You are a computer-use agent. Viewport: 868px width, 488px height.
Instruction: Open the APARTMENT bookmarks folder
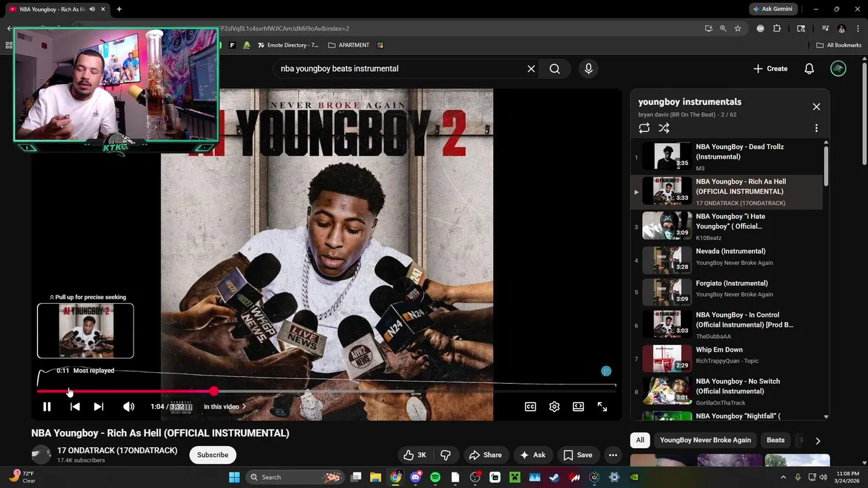point(349,45)
